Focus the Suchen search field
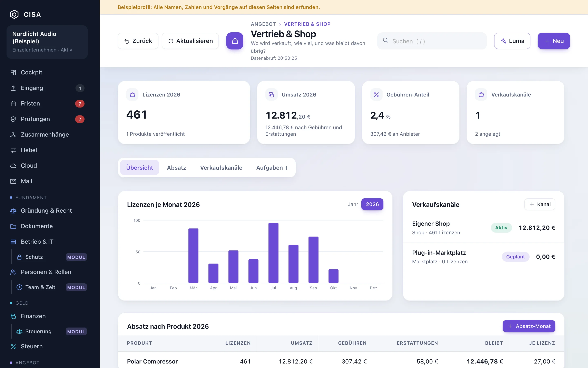This screenshot has height=368, width=588. (x=432, y=41)
